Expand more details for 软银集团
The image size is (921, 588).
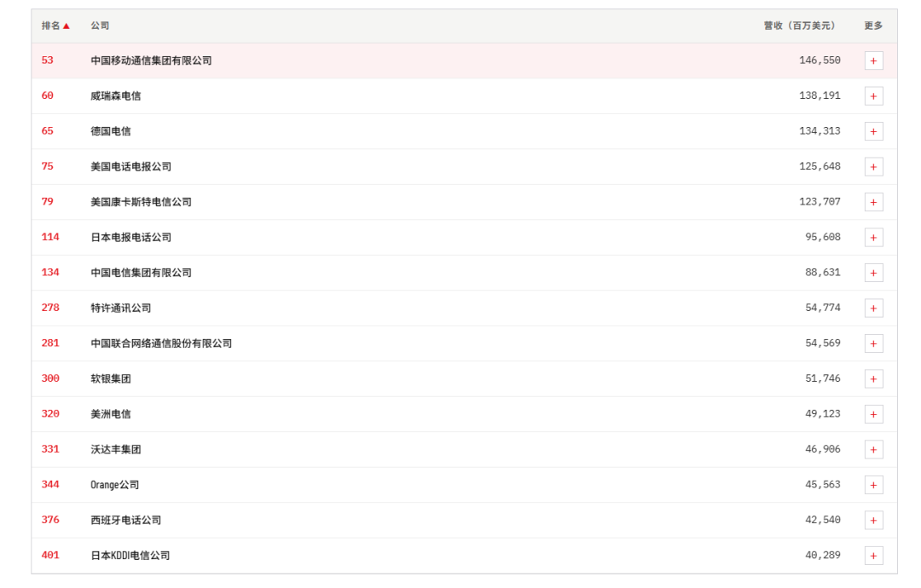pyautogui.click(x=873, y=378)
